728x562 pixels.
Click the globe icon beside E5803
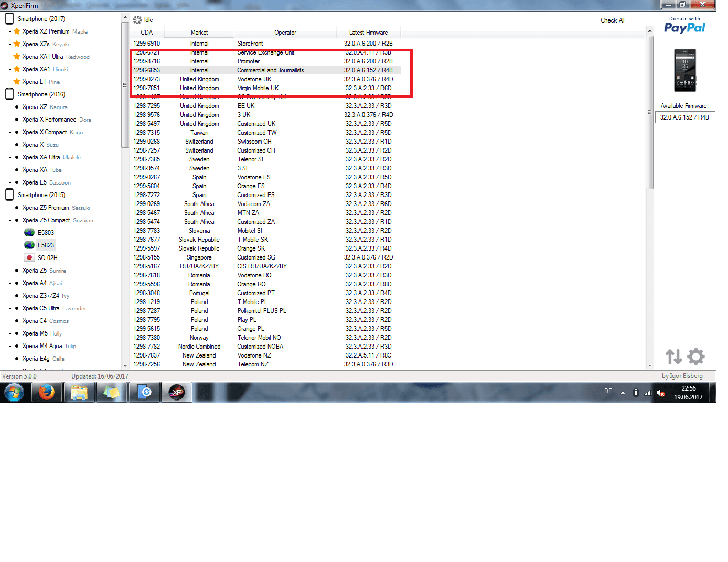coord(29,233)
